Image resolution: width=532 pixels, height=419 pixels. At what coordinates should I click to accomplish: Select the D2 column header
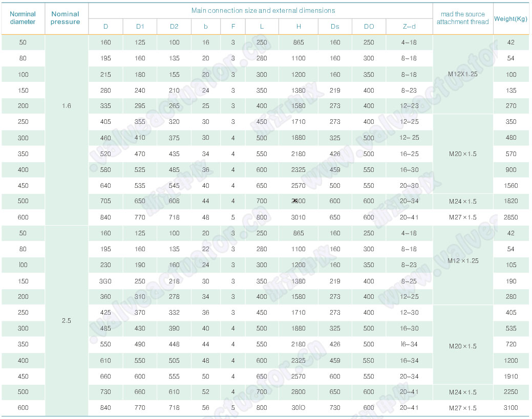(174, 27)
